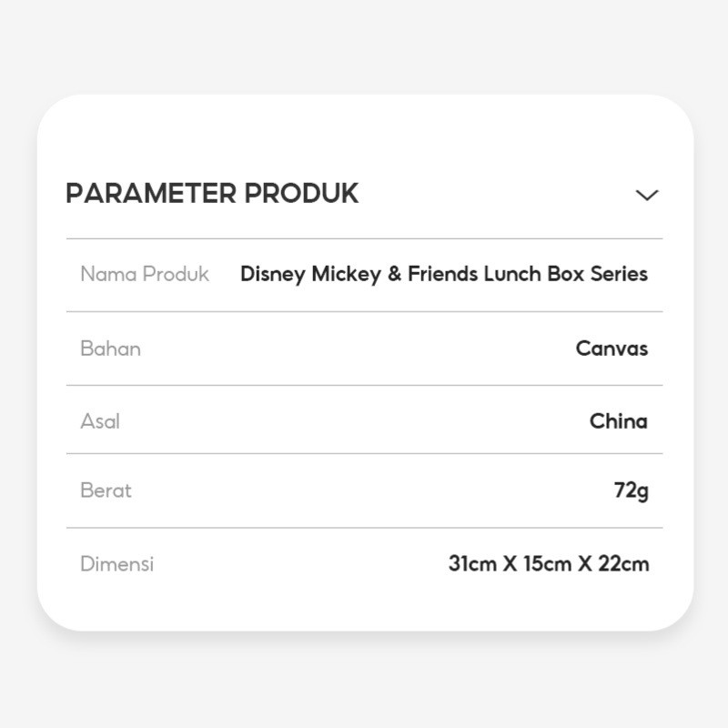Select the Dimensi row label
Image resolution: width=728 pixels, height=728 pixels.
(117, 563)
